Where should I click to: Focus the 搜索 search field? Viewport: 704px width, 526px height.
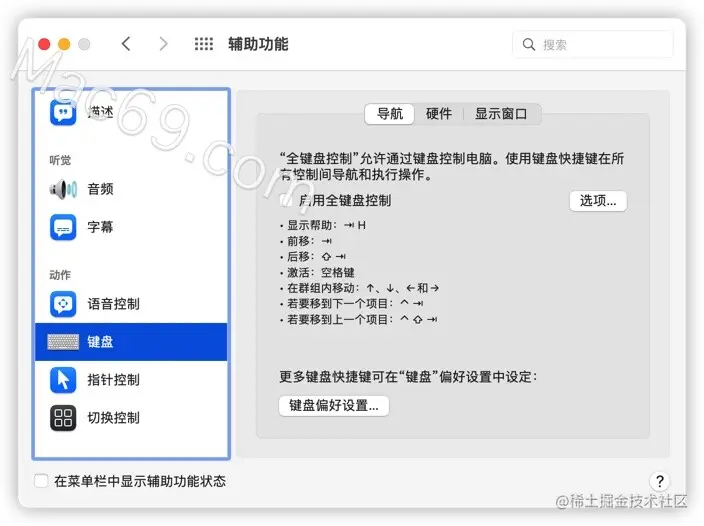tap(593, 44)
